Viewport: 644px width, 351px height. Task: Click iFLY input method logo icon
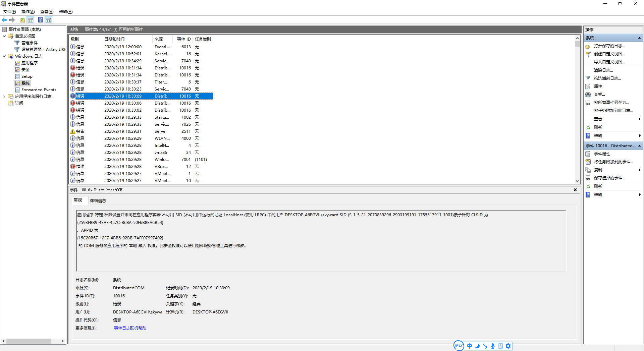[459, 346]
